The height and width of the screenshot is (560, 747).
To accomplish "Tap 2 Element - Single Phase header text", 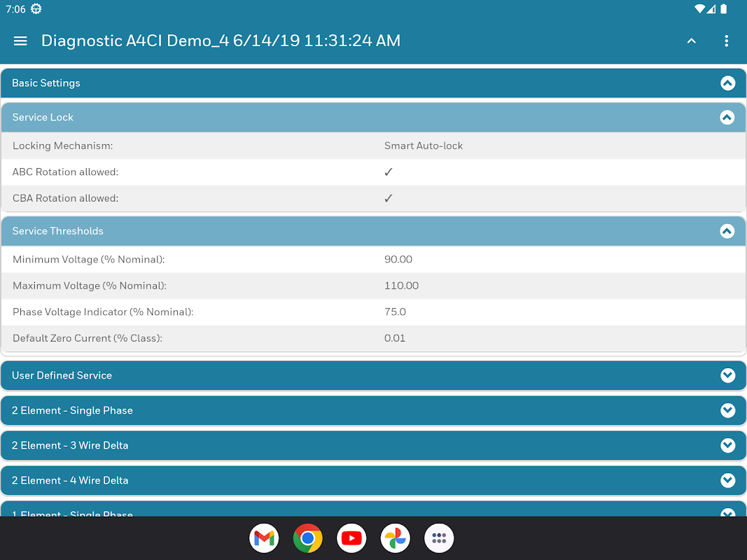I will click(x=72, y=410).
